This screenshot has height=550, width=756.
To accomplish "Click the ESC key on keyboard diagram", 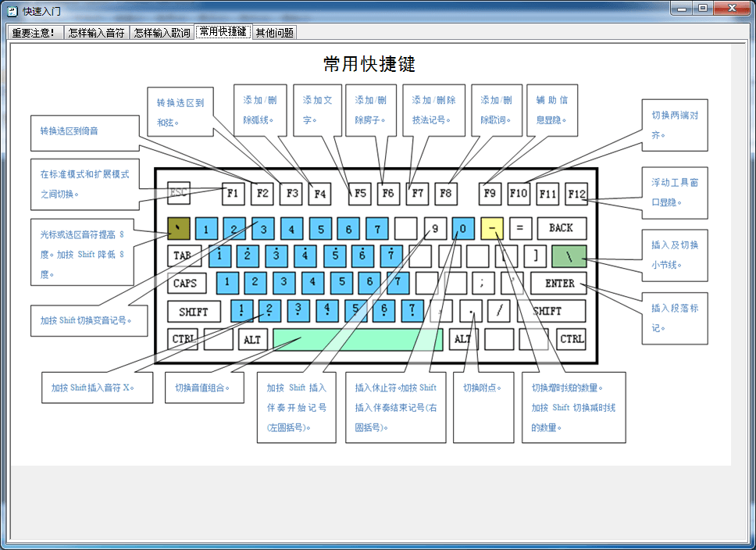I will 179,193.
